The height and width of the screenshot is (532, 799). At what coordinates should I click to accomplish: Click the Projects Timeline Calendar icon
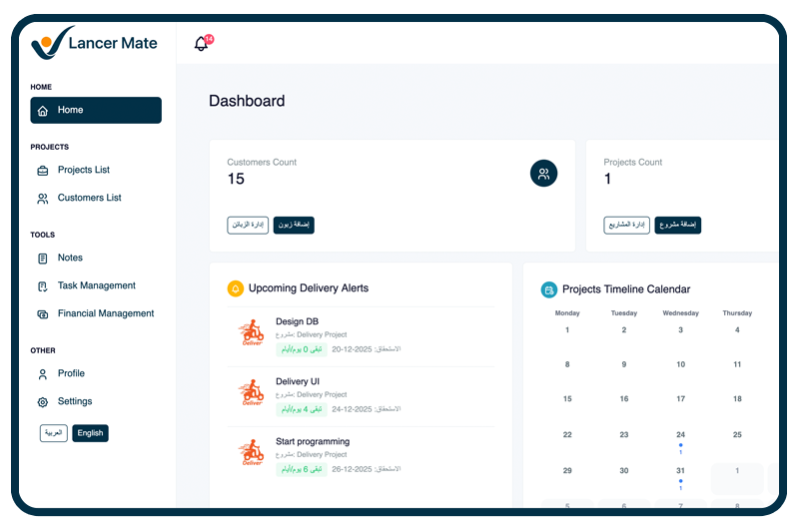point(548,289)
